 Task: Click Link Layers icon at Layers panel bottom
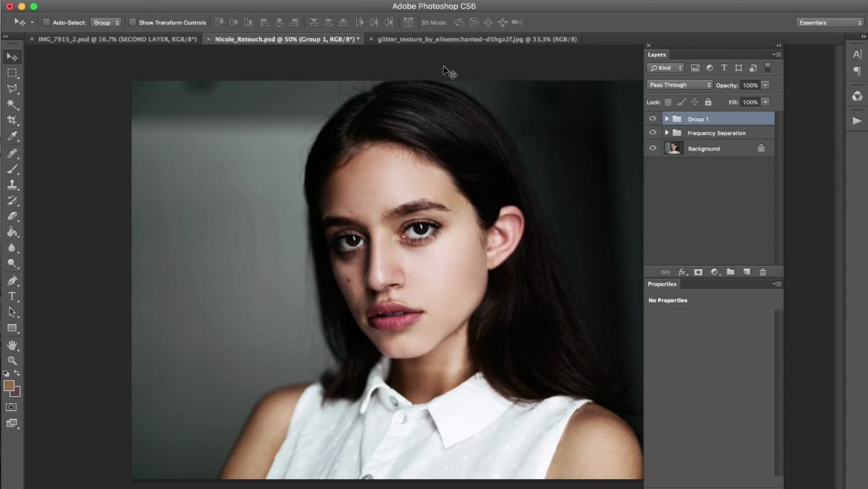(x=665, y=272)
